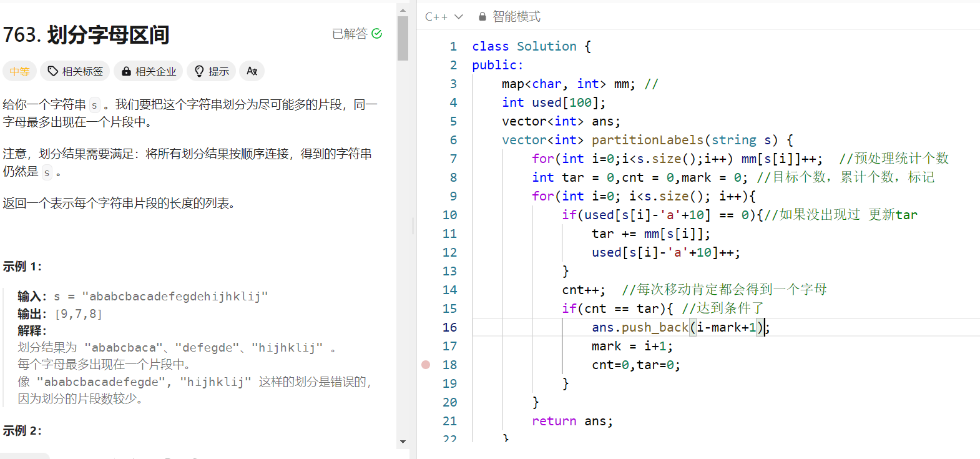Click the description panel scrollbar thumb

(403, 38)
